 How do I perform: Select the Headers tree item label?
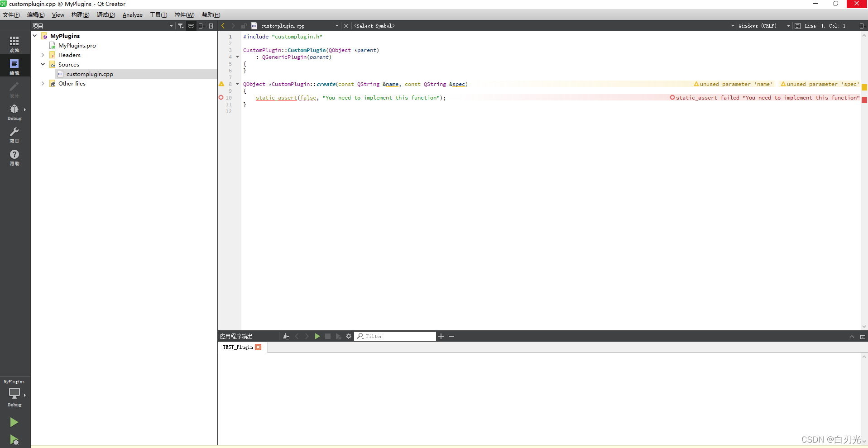pyautogui.click(x=69, y=55)
